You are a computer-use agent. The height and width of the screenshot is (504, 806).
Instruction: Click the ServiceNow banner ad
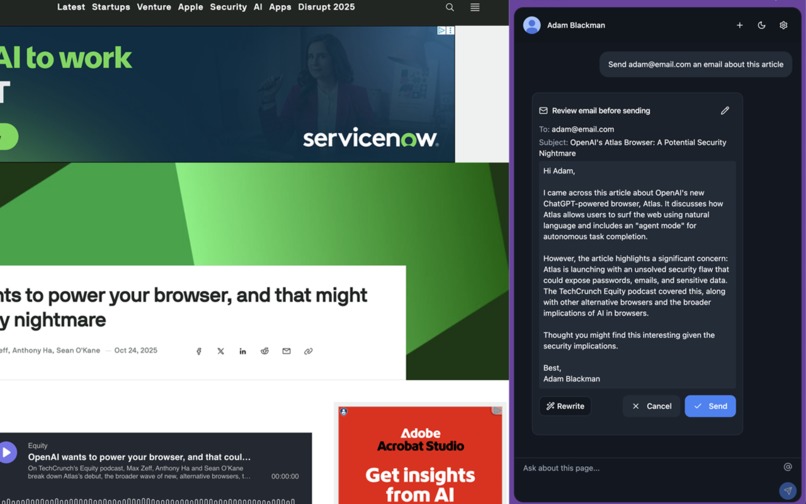tap(227, 94)
